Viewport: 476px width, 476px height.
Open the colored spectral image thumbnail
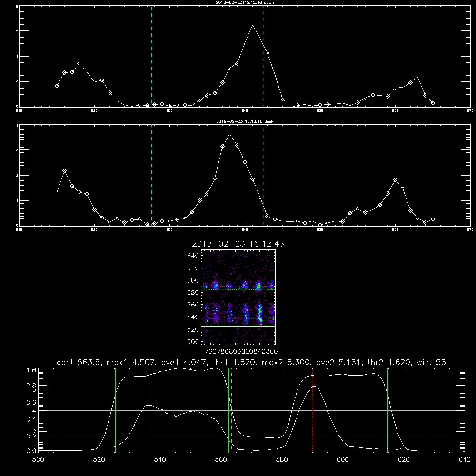pos(238,297)
